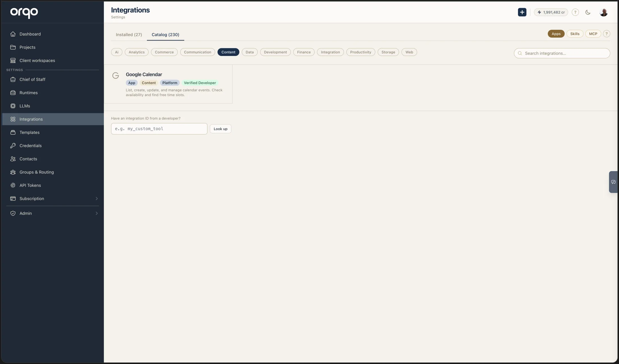The width and height of the screenshot is (619, 364).
Task: Open the Google Calendar integration title
Action: [x=144, y=74]
